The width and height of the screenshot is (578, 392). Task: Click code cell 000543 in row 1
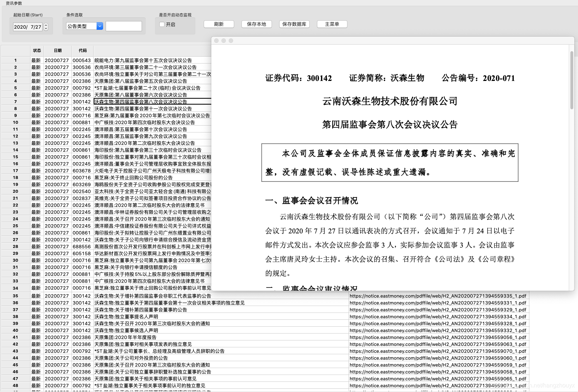click(x=82, y=60)
